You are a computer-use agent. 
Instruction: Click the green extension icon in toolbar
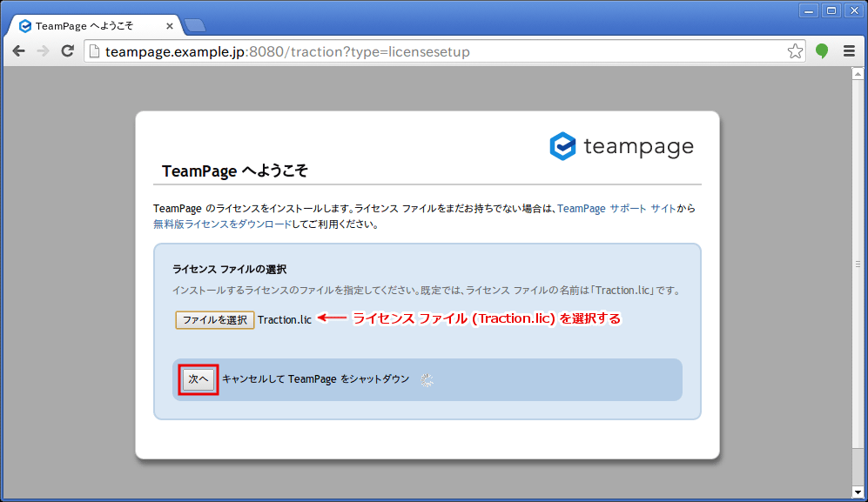[821, 51]
